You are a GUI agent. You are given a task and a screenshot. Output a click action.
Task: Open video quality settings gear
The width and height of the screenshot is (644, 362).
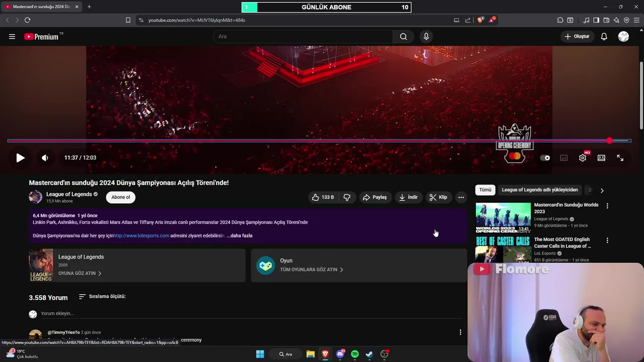click(x=583, y=158)
